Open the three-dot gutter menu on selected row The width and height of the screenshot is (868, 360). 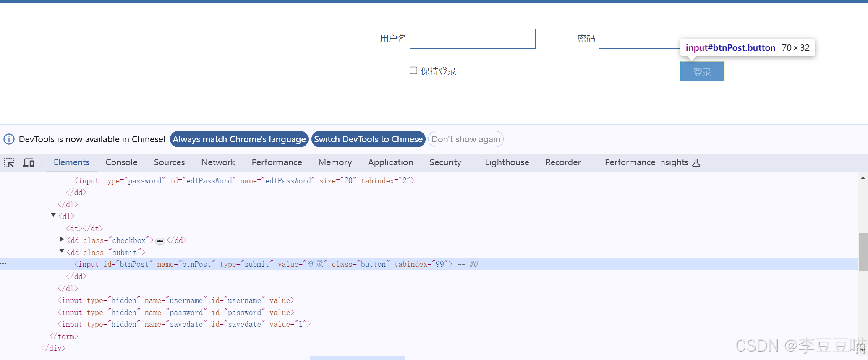[x=3, y=264]
